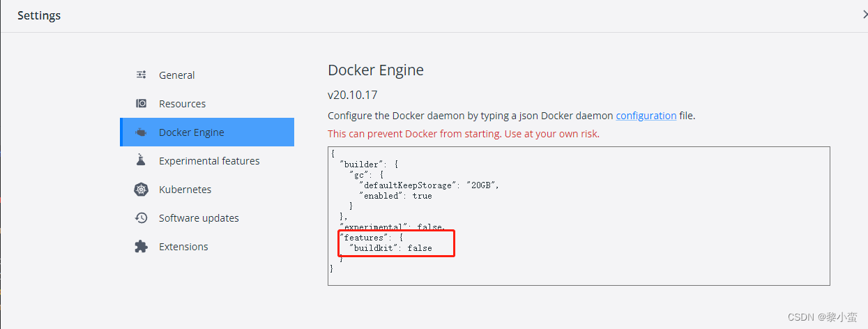Click the Software updates clock icon
Image resolution: width=868 pixels, height=329 pixels.
coord(142,217)
